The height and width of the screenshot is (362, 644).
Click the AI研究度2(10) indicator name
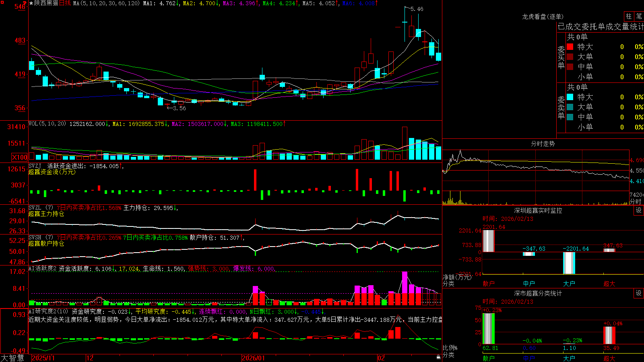49,311
